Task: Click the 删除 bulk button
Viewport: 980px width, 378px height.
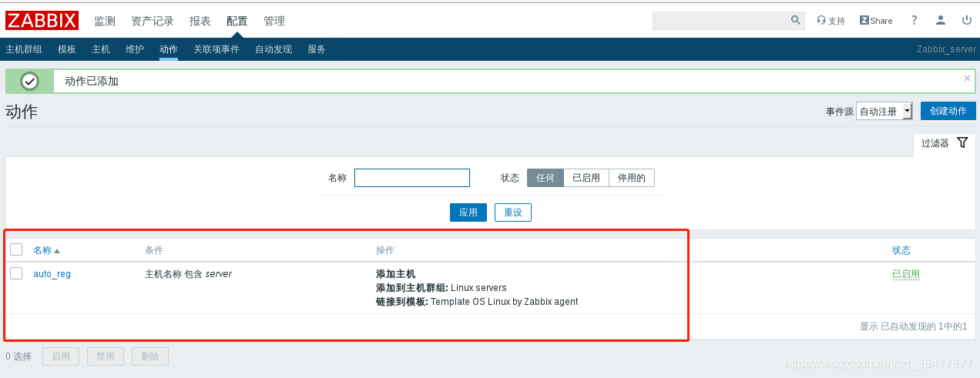Action: pyautogui.click(x=150, y=356)
